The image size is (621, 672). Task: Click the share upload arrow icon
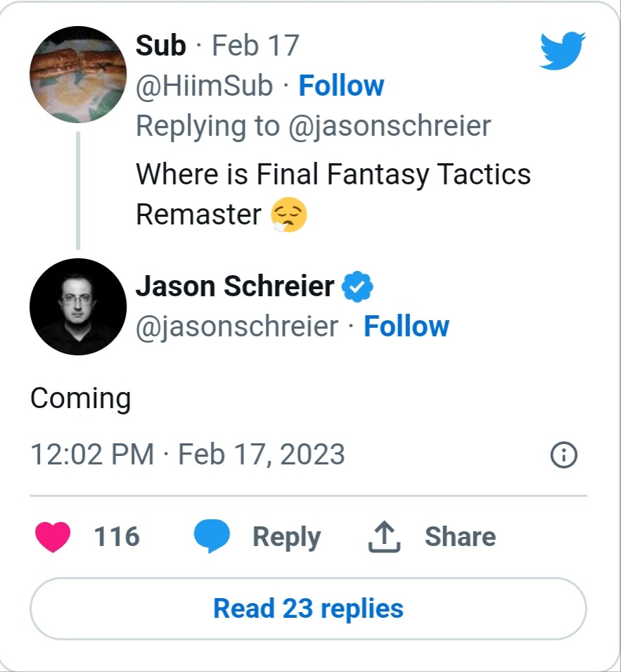384,537
